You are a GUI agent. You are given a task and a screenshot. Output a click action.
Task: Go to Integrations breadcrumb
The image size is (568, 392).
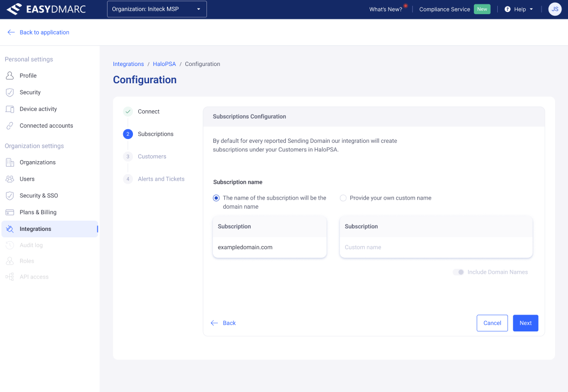click(128, 64)
